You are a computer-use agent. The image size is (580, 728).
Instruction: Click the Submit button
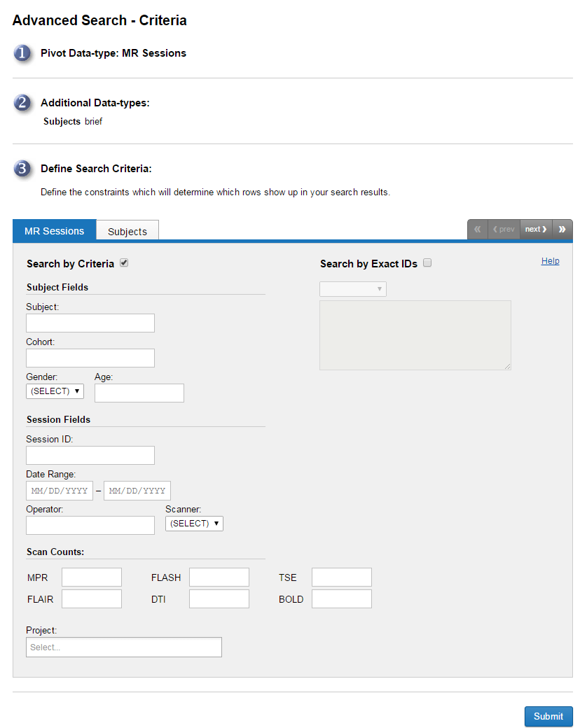tap(548, 716)
